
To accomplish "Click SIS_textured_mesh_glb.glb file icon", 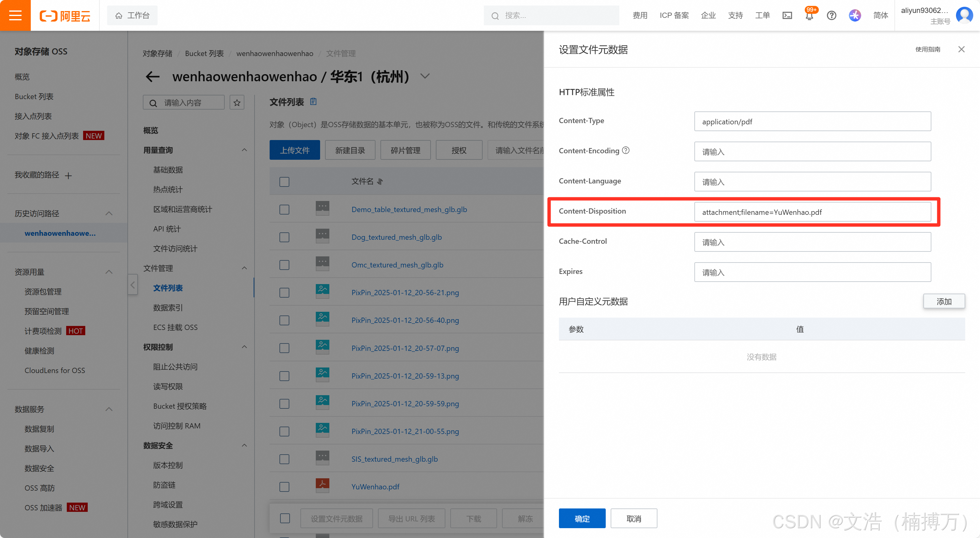I will [x=322, y=458].
